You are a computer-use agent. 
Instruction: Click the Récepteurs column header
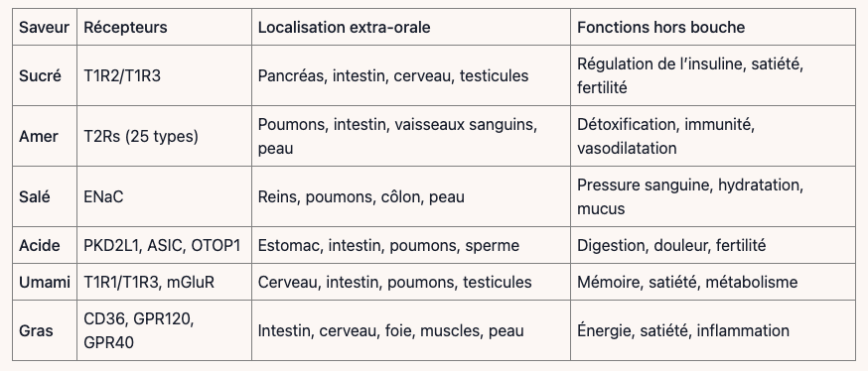point(125,27)
